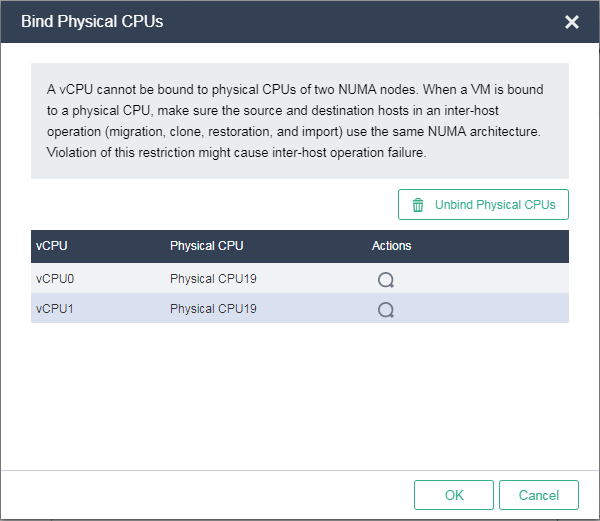
Task: Click the Cancel button
Action: 539,495
